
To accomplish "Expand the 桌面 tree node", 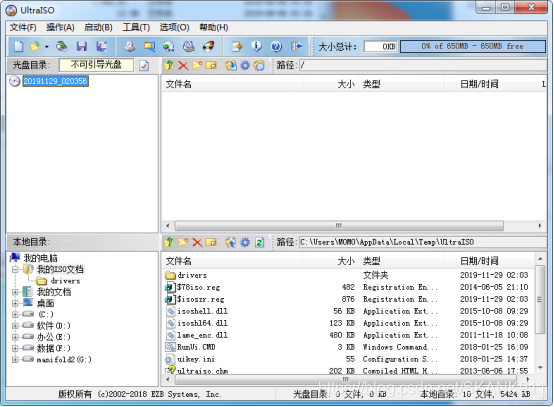I will pos(15,303).
